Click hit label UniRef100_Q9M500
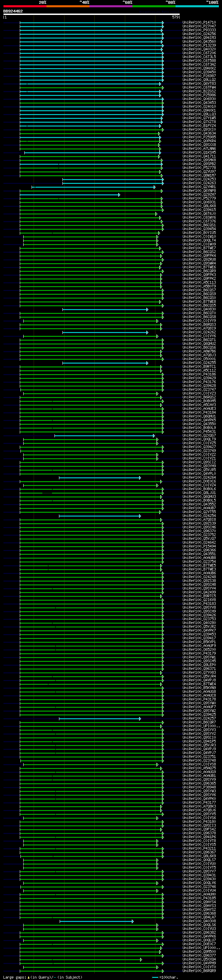The image size is (222, 980). 199,952
